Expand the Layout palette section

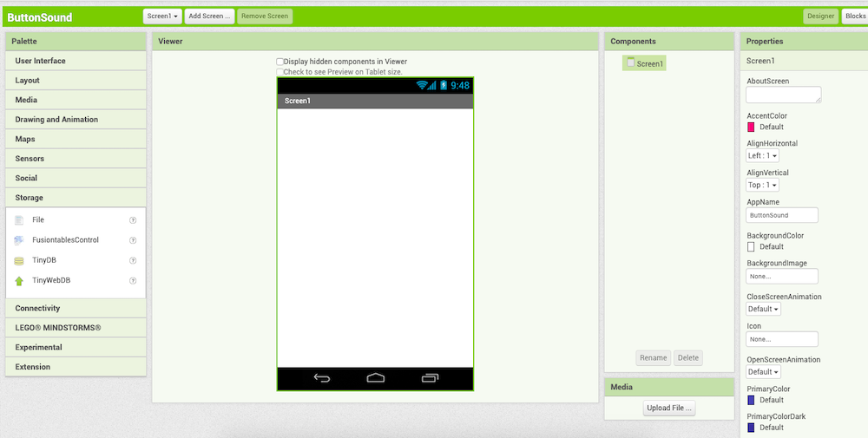coord(76,80)
